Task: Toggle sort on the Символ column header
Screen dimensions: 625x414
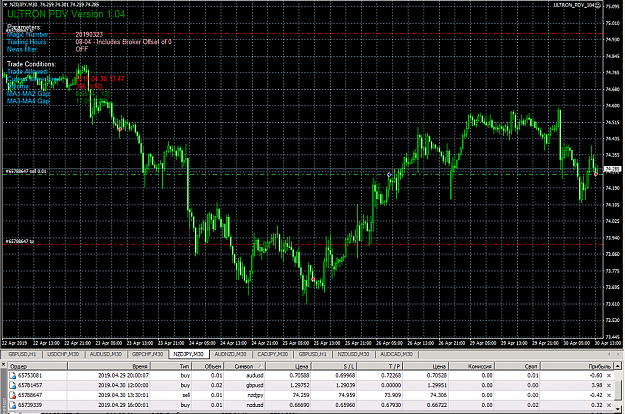Action: (244, 366)
